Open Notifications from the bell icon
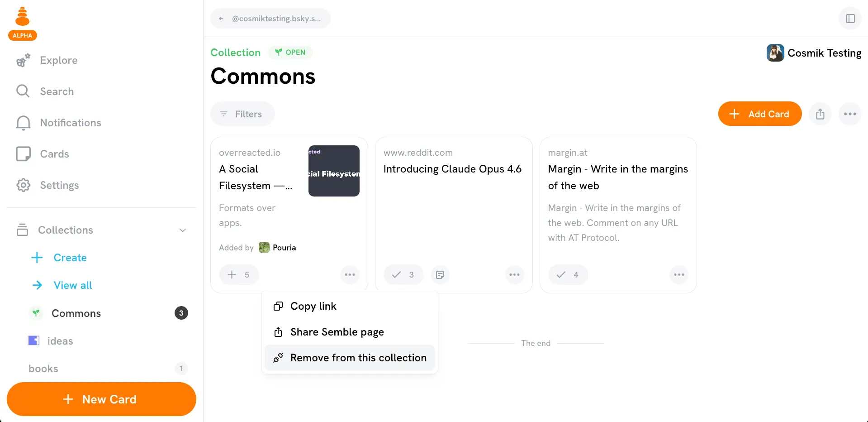This screenshot has width=868, height=422. pos(23,123)
